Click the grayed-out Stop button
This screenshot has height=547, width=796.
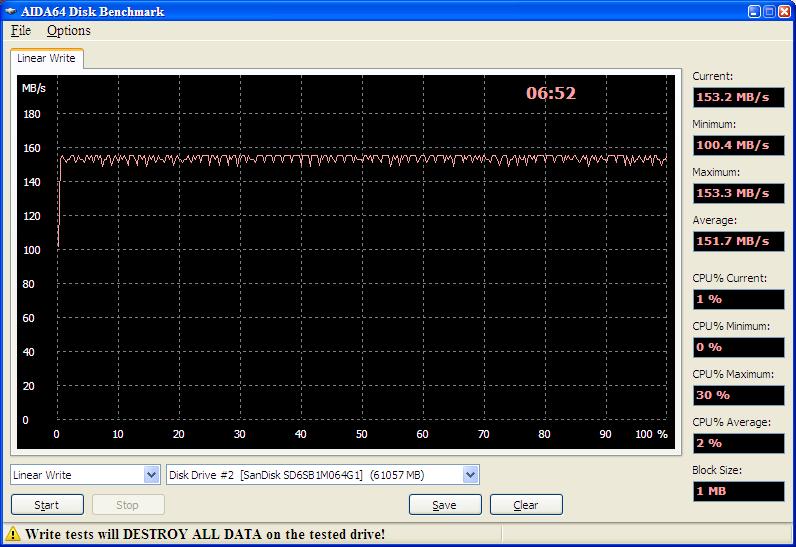pyautogui.click(x=128, y=505)
